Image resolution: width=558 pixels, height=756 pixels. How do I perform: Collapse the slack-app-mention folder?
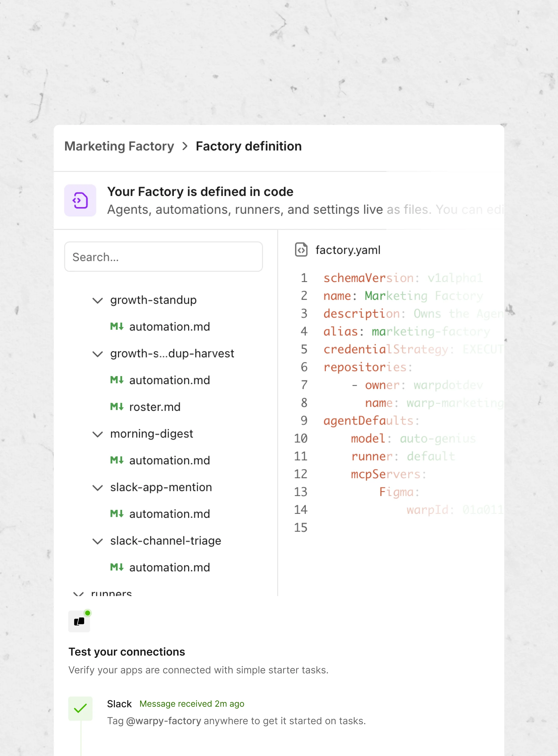click(x=98, y=488)
